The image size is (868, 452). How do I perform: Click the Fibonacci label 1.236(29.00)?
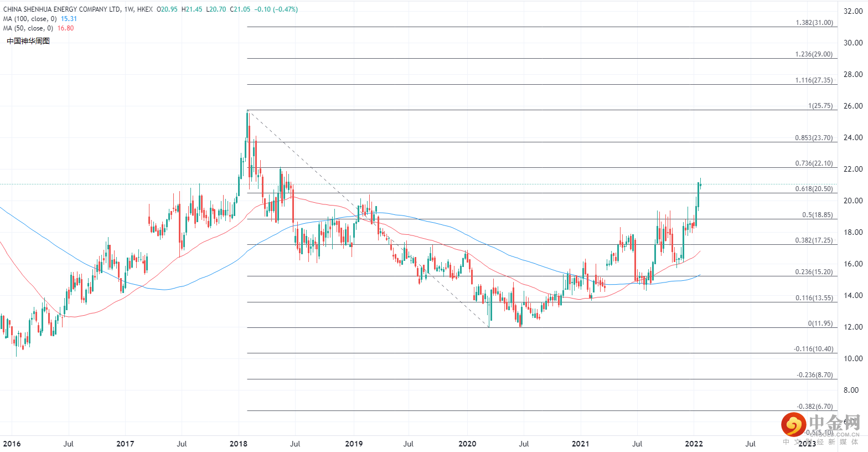point(814,54)
